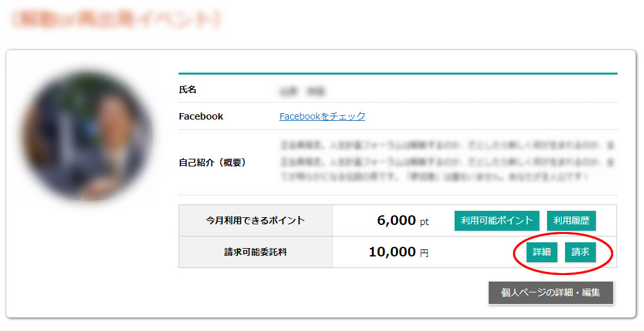
Task: Select the 6,000 pt points value
Action: click(403, 221)
